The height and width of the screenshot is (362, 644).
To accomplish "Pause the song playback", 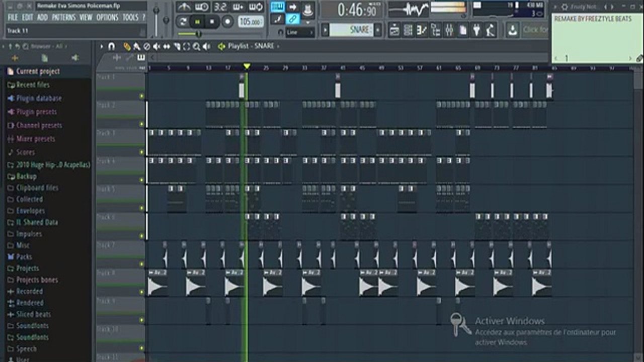I will tap(197, 22).
